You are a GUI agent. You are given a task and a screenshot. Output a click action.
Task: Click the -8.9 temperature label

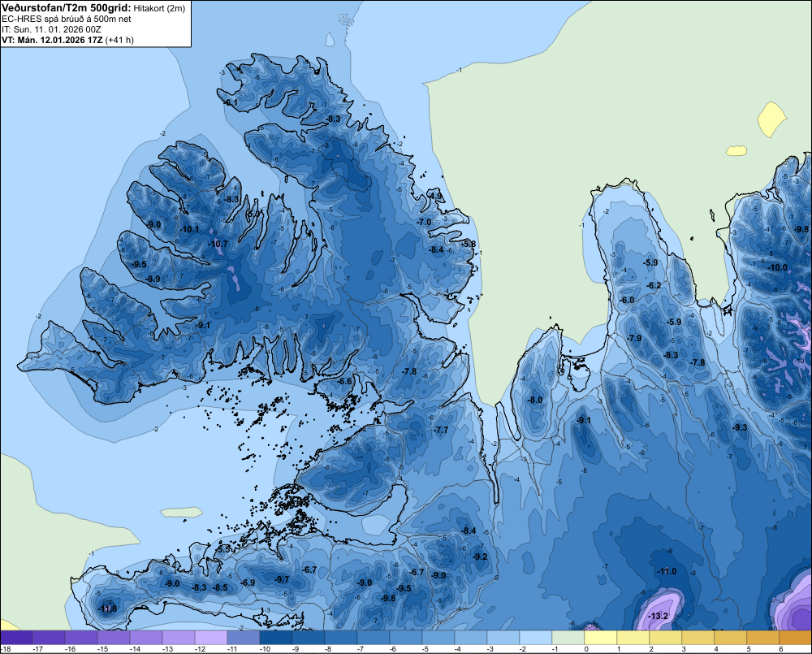click(153, 279)
